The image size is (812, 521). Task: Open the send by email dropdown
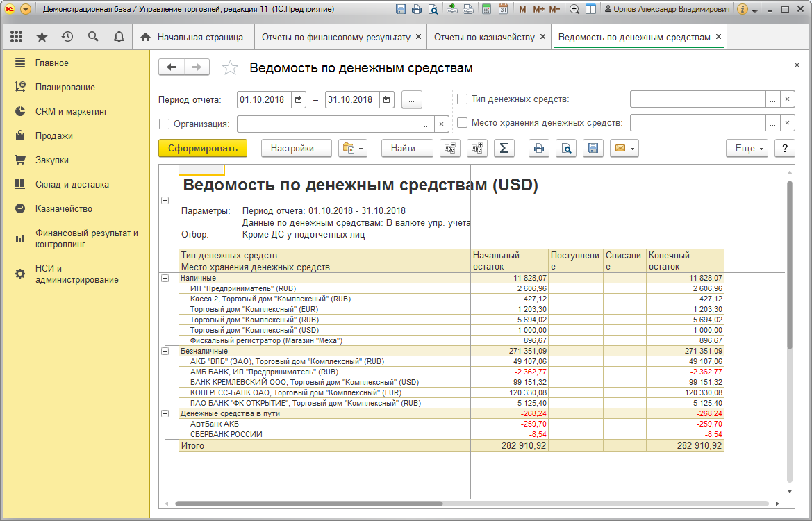coord(624,149)
